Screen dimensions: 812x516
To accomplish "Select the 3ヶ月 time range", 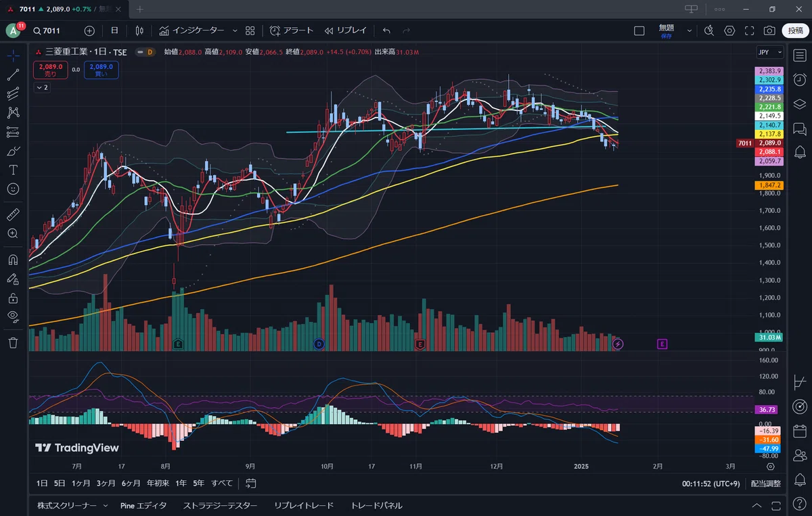I will (106, 484).
